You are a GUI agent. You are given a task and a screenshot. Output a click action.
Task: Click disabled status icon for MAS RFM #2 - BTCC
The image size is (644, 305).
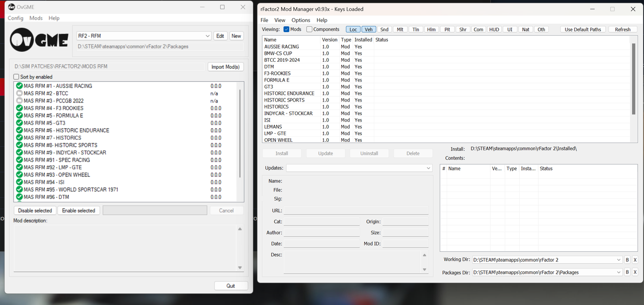click(20, 93)
